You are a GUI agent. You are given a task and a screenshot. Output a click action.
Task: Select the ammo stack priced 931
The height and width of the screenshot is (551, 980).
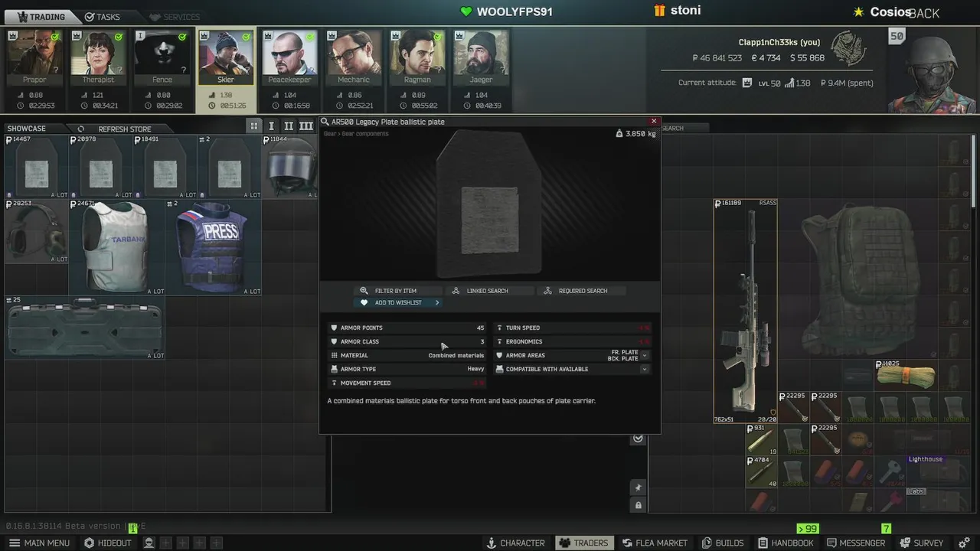tap(762, 440)
